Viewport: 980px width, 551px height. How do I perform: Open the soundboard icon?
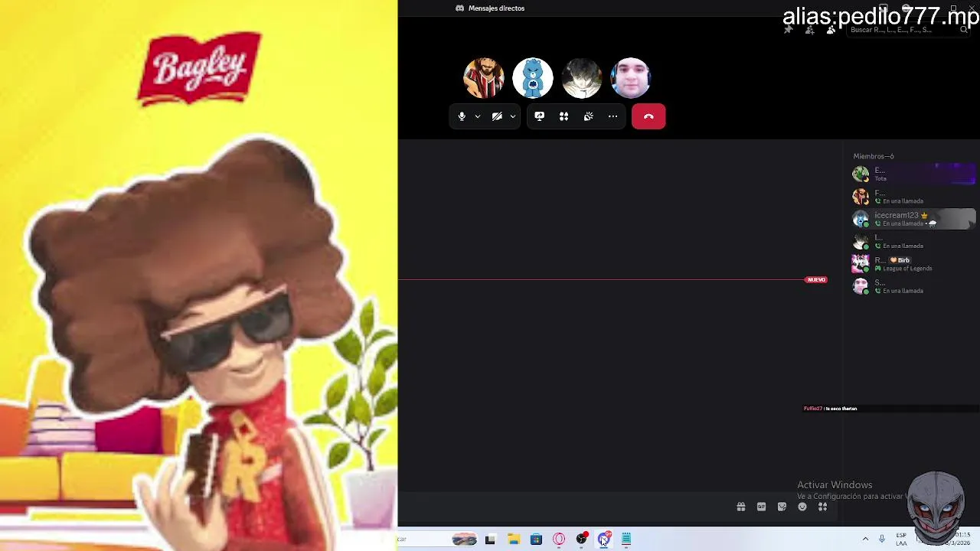point(589,116)
